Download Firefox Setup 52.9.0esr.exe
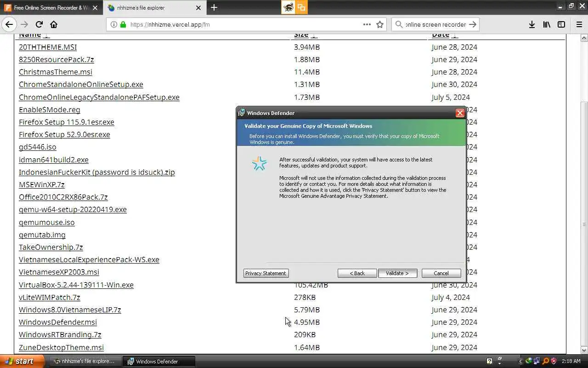 pyautogui.click(x=64, y=134)
